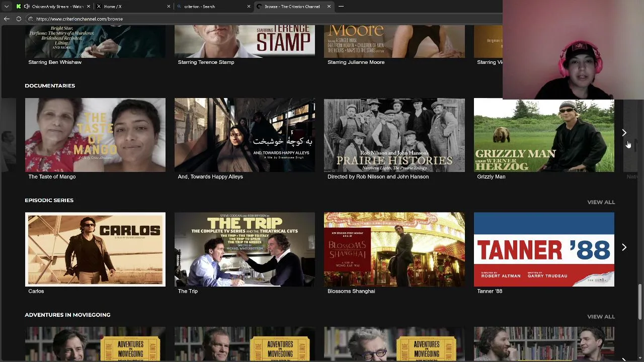This screenshot has width=644, height=362.
Task: Click 'The Trip' caption text
Action: pyautogui.click(x=188, y=291)
